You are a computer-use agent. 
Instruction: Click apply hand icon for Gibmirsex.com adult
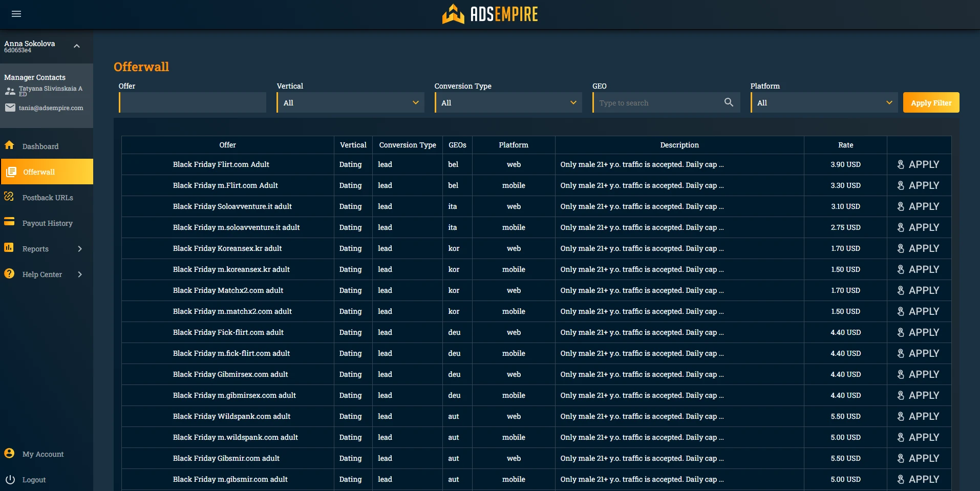coord(901,374)
